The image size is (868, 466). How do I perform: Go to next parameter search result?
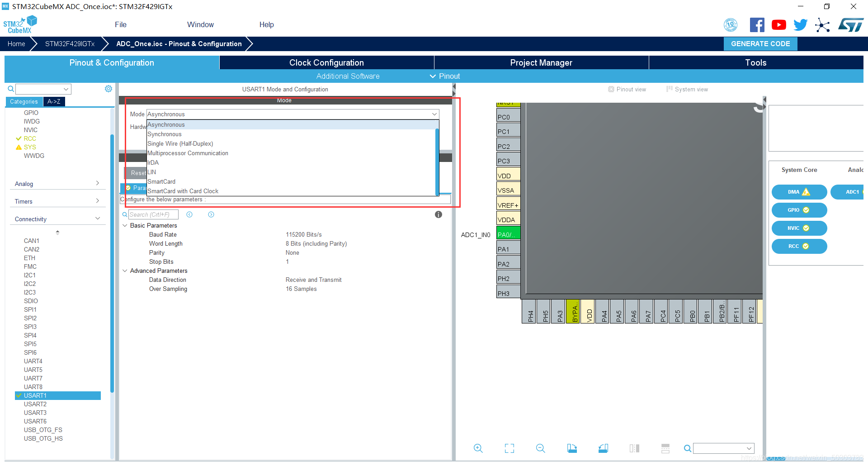pos(211,214)
